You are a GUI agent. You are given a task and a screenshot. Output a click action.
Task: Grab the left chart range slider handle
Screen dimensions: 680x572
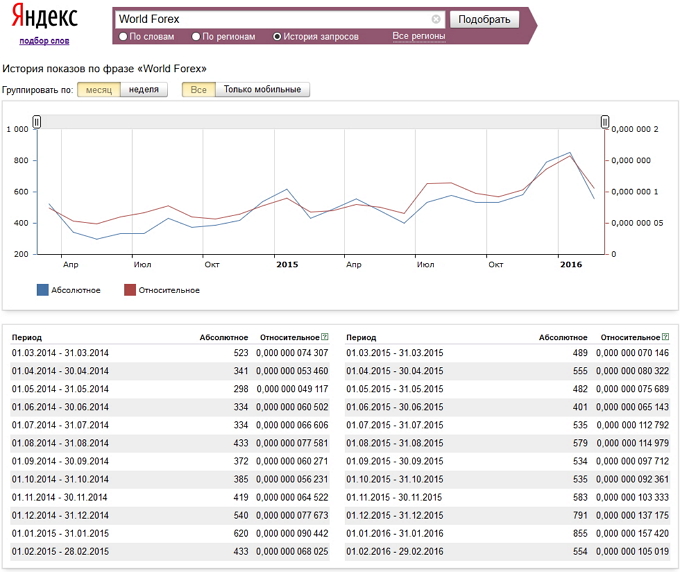tap(37, 122)
